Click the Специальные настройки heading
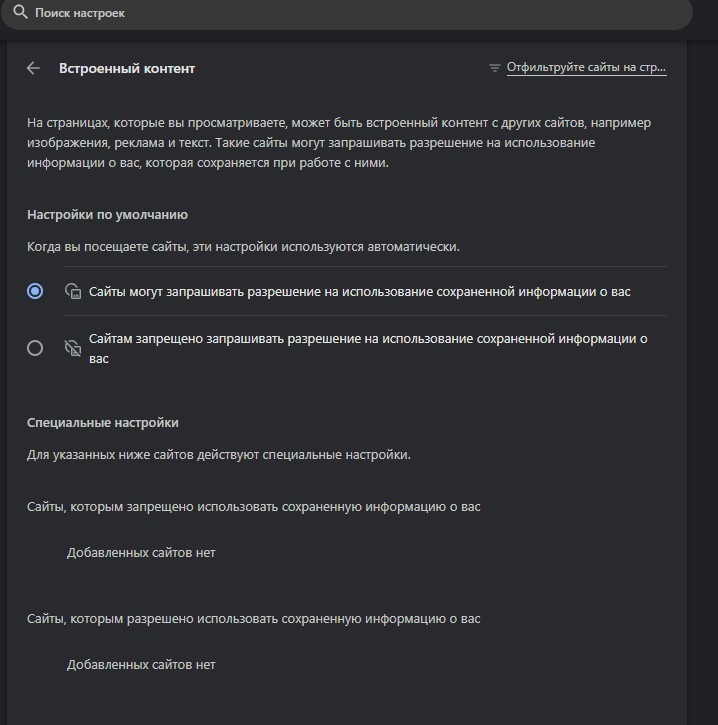Image resolution: width=718 pixels, height=725 pixels. 103,423
